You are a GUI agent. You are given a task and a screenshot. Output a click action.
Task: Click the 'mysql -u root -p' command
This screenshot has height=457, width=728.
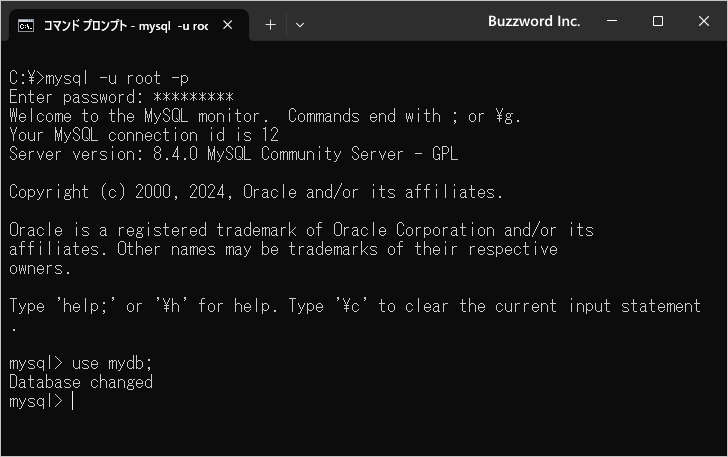[117, 78]
